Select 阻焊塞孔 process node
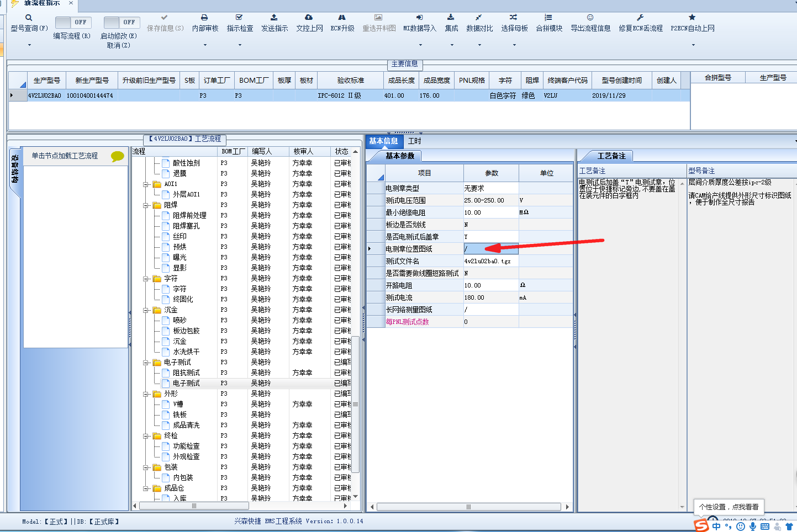Image resolution: width=797 pixels, height=532 pixels. (186, 226)
